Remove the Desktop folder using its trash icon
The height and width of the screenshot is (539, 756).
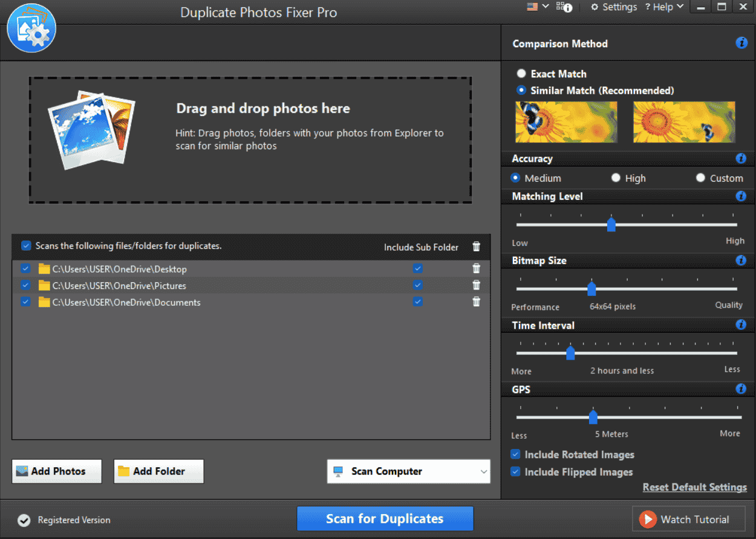point(477,268)
